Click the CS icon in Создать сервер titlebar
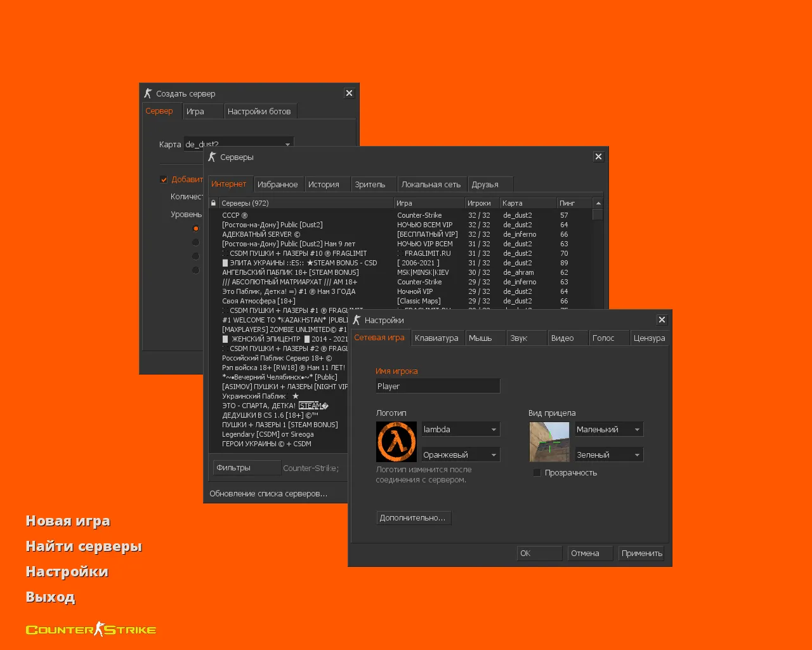812x650 pixels. click(148, 93)
